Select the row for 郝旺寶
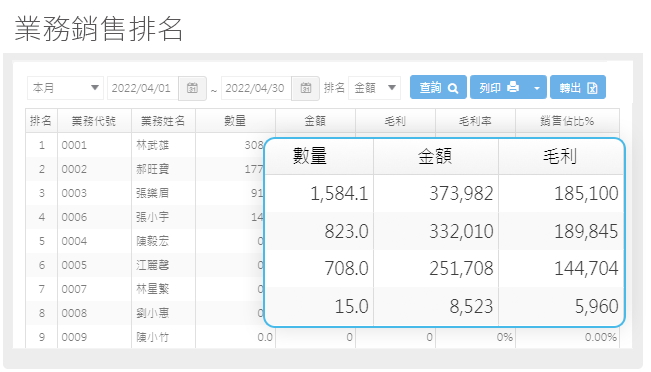The image size is (651, 372). [145, 169]
